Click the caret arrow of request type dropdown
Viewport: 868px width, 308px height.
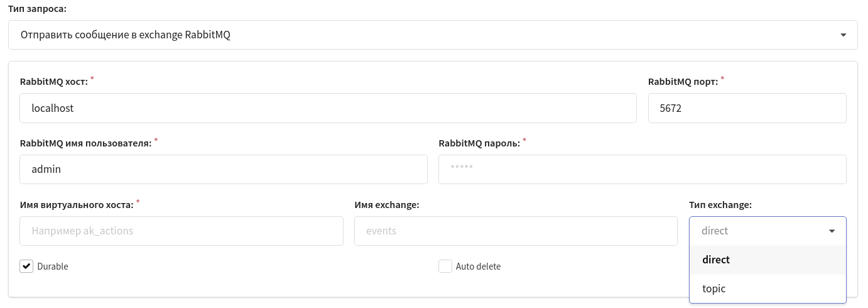844,35
